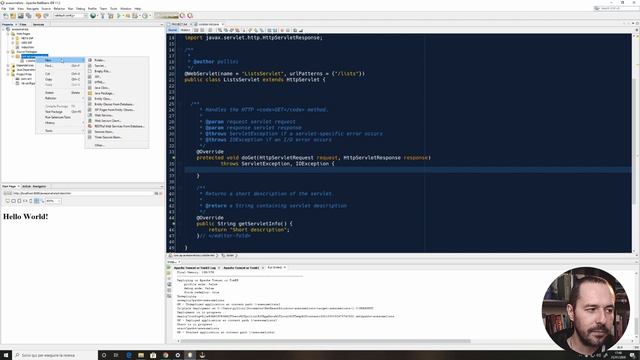640x360 pixels.
Task: Expand the Java Dependencies tree node
Action: (8, 70)
